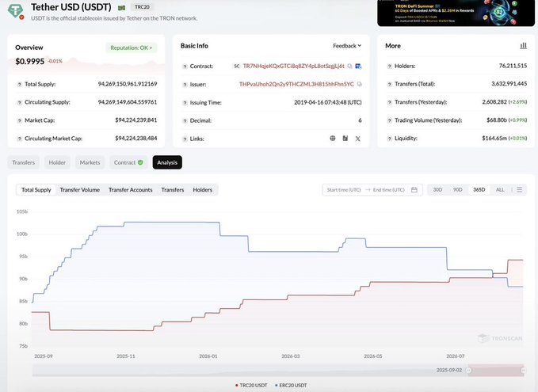Show the Holders chart in Analysis

202,189
